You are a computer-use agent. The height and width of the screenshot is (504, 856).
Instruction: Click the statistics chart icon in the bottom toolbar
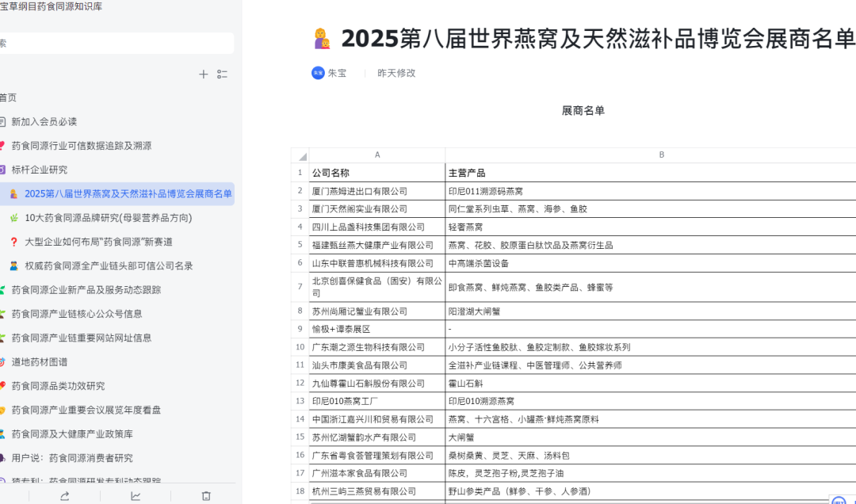click(x=136, y=495)
